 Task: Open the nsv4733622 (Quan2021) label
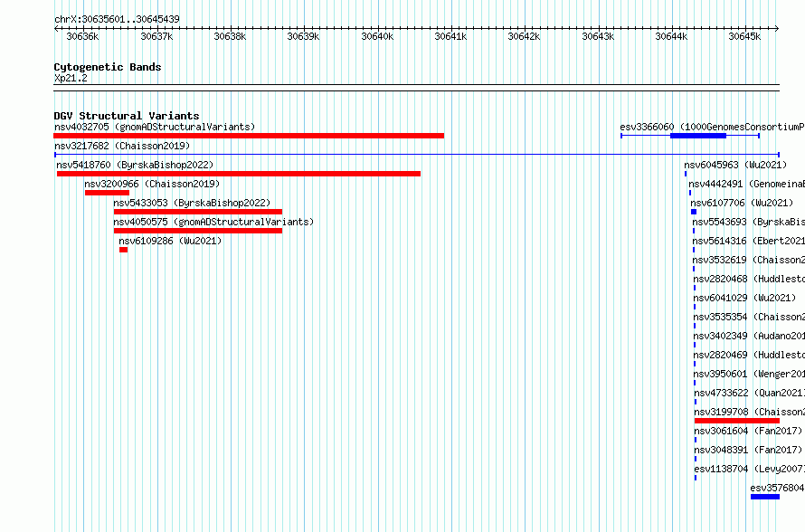point(750,393)
